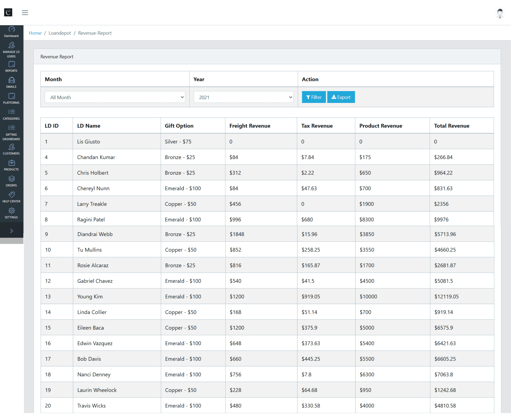Click the Export button
The image size is (511, 420).
[x=341, y=97]
